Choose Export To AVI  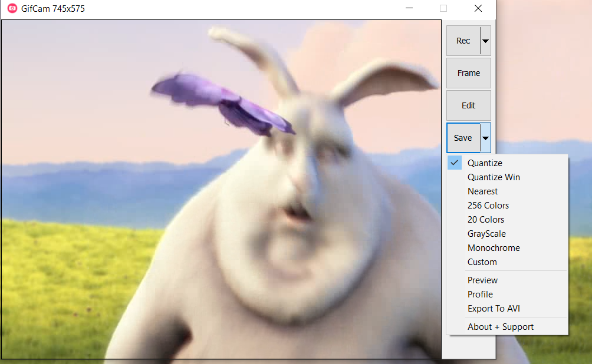point(508,309)
